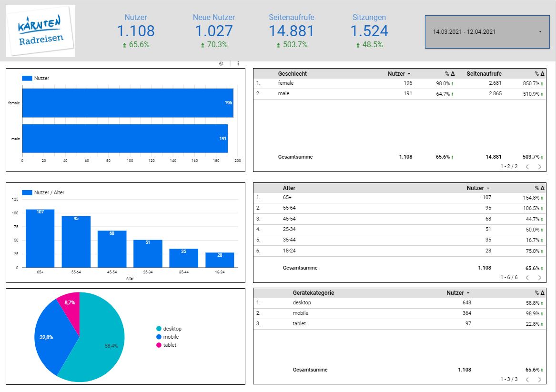Select the 65+ bar in age chart
Image resolution: width=556 pixels, height=392 pixels.
click(40, 238)
